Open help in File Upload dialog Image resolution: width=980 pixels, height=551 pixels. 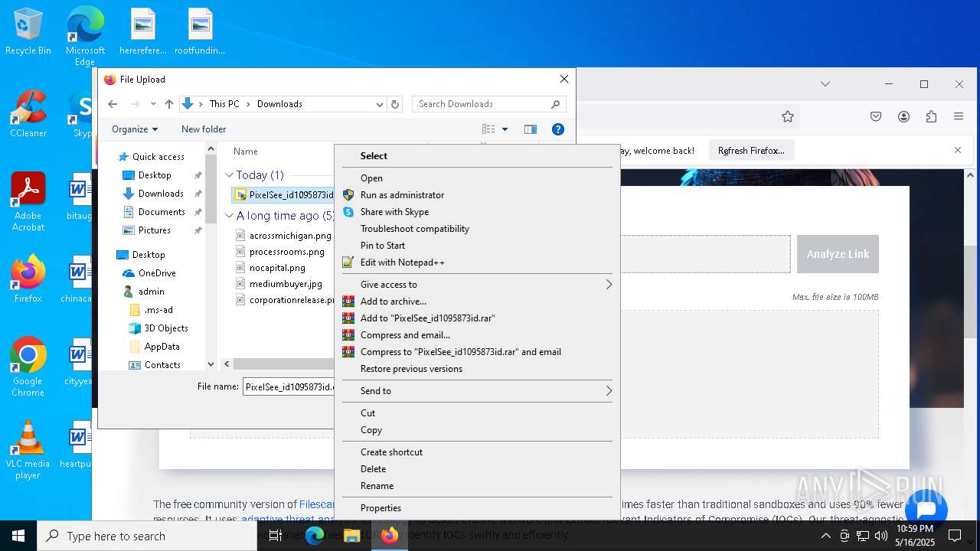[558, 129]
